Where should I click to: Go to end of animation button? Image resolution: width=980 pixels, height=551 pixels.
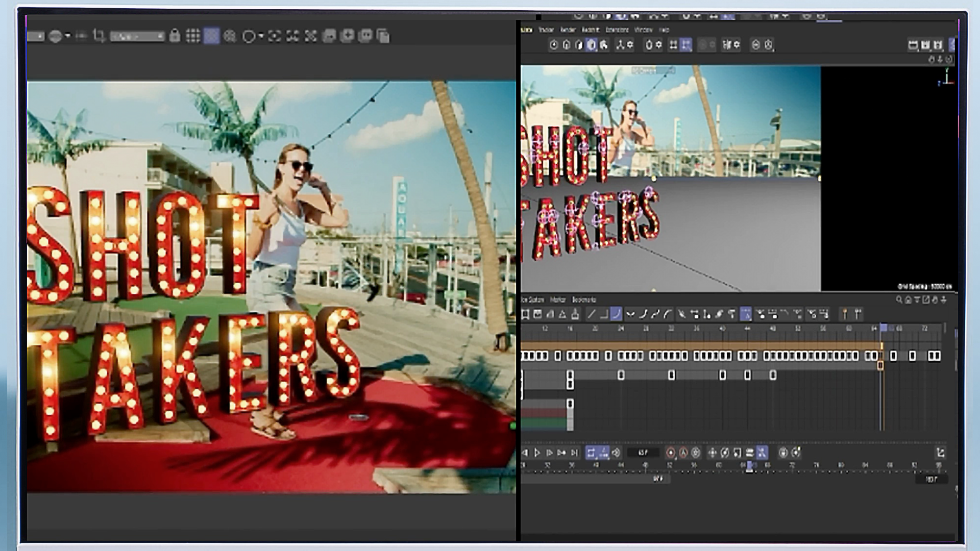click(574, 453)
